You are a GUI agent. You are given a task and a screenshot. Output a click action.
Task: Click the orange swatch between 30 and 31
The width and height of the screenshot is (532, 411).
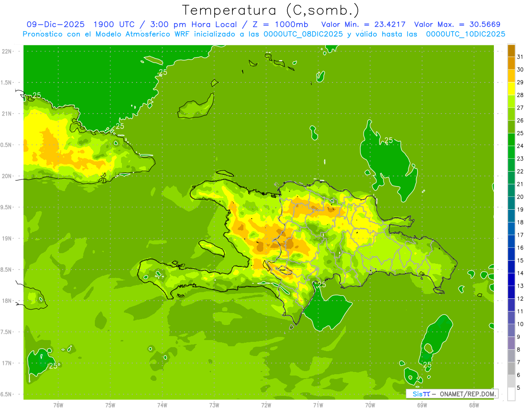pyautogui.click(x=511, y=63)
